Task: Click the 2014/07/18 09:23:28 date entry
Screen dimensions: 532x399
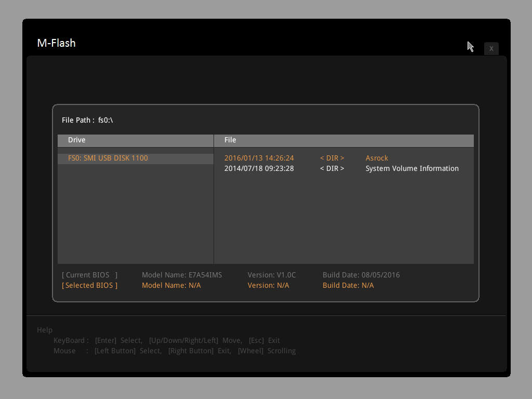Action: (x=259, y=168)
